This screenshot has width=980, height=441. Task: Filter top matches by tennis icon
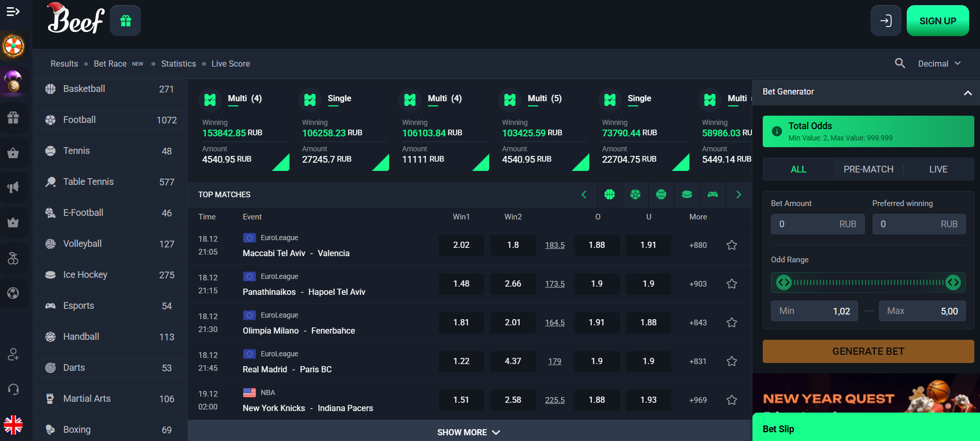pyautogui.click(x=661, y=195)
